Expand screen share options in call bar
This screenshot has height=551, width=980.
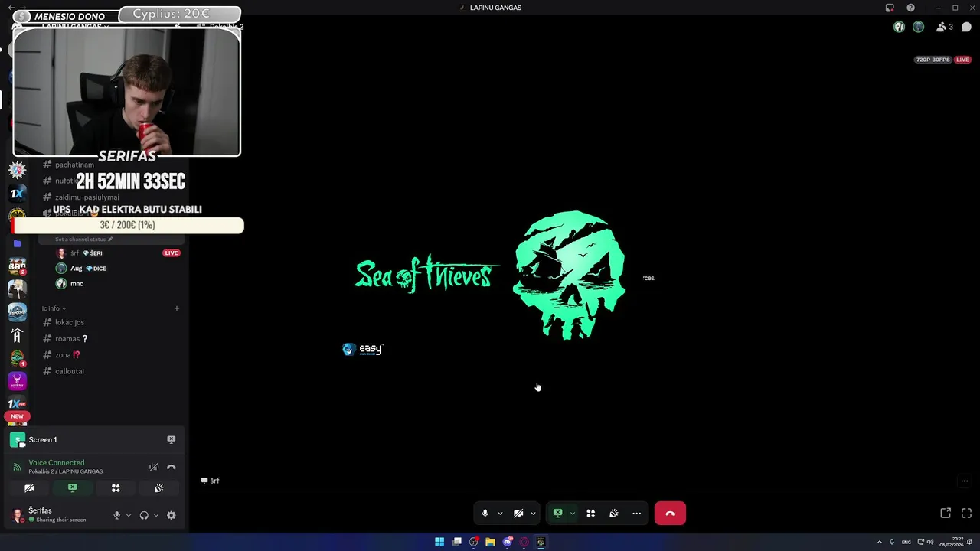[x=572, y=514]
